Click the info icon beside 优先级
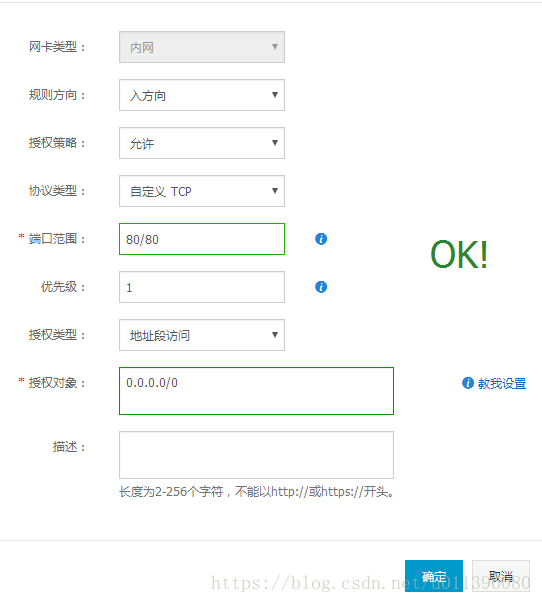This screenshot has height=603, width=542. 321,287
